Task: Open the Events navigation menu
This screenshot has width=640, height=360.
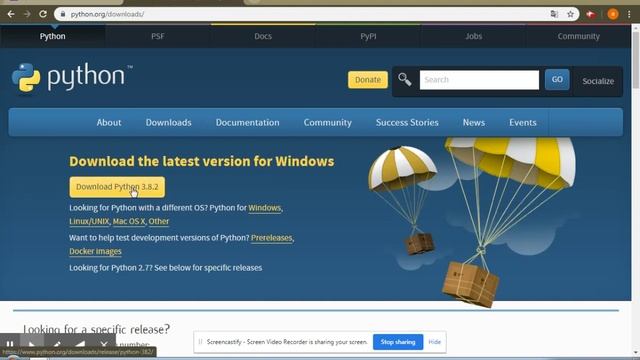Action: click(x=522, y=122)
